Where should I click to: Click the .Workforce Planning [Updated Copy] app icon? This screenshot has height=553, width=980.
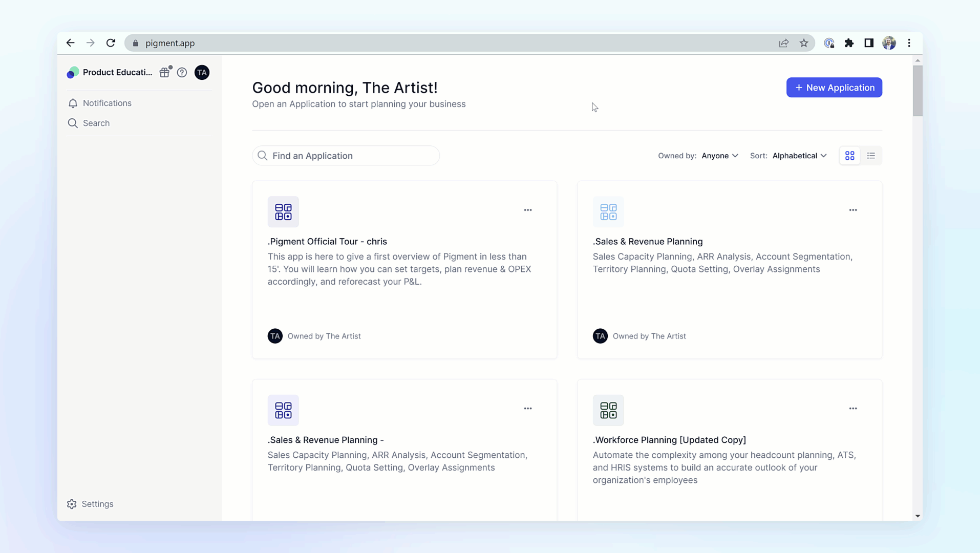[608, 410]
